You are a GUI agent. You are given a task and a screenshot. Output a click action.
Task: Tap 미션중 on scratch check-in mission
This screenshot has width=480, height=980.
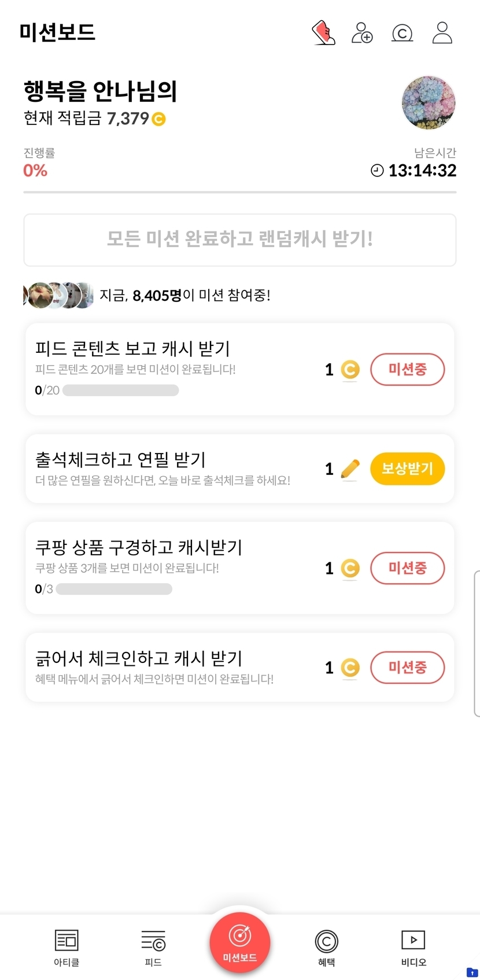408,668
